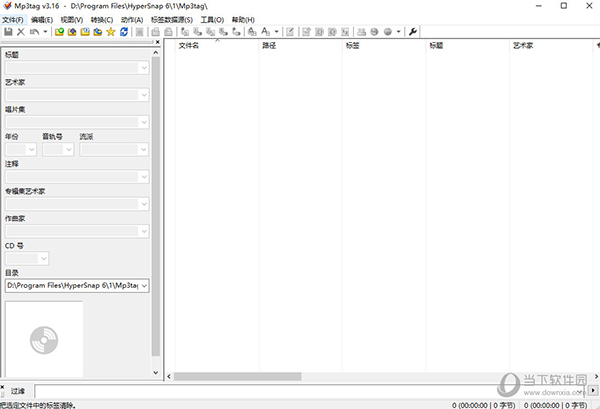Open dropdown arrow beside letter A icon
The height and width of the screenshot is (409, 600).
tap(276, 32)
